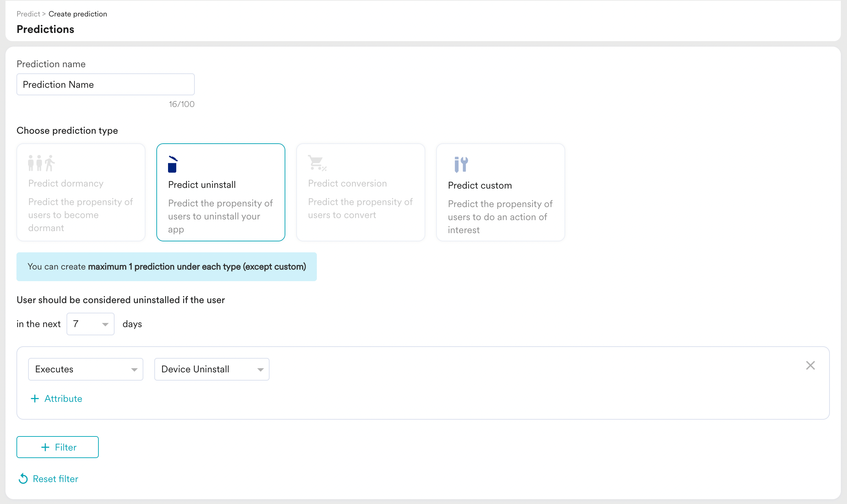Open the days count dropdown showing 7

tap(91, 324)
